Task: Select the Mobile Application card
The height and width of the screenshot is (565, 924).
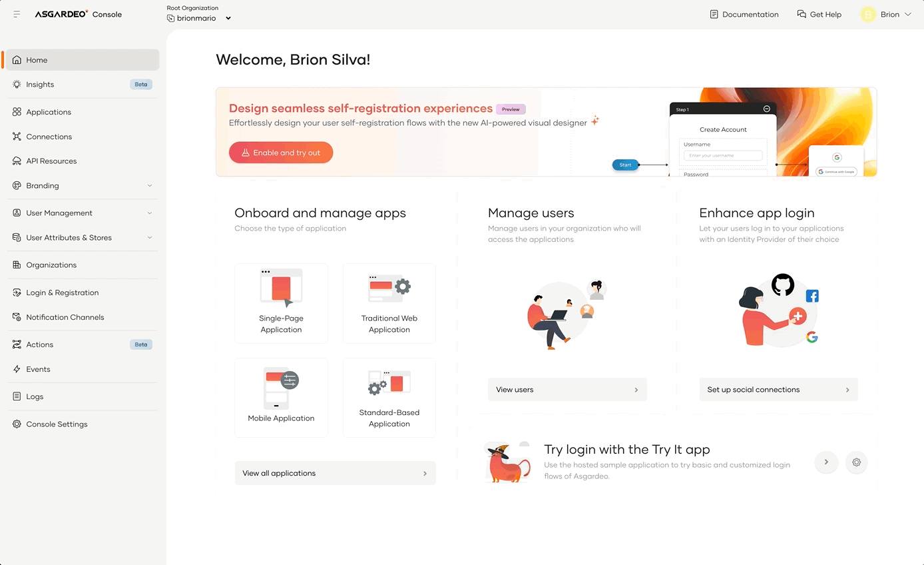Action: [x=281, y=398]
